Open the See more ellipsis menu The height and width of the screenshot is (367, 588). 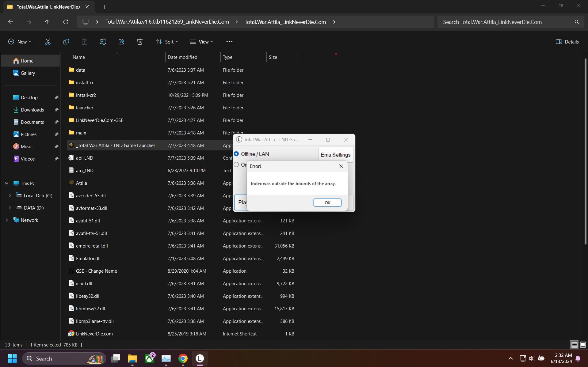(x=229, y=42)
